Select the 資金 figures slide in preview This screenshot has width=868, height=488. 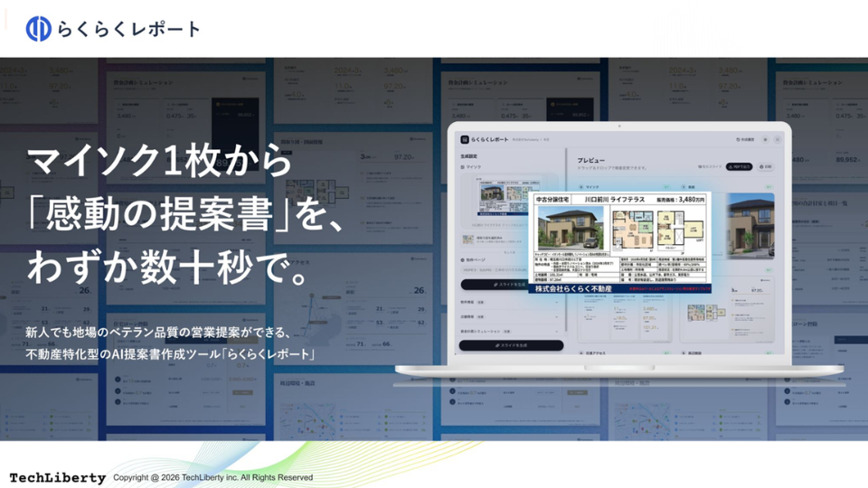625,318
